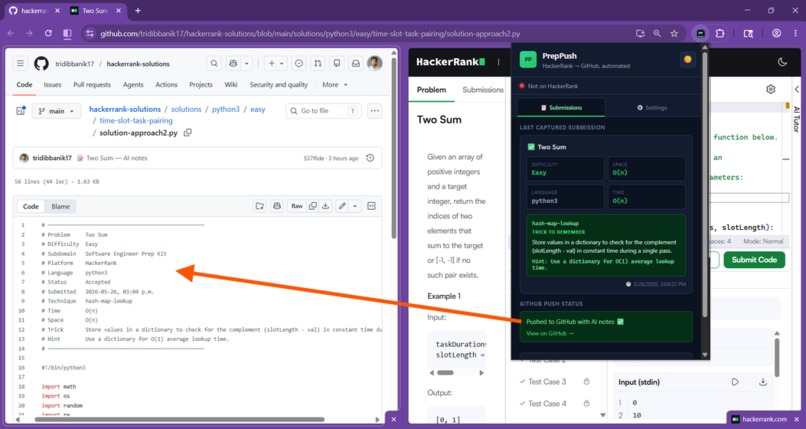Download raw file icon on GitHub
806x429 pixels.
pyautogui.click(x=325, y=206)
